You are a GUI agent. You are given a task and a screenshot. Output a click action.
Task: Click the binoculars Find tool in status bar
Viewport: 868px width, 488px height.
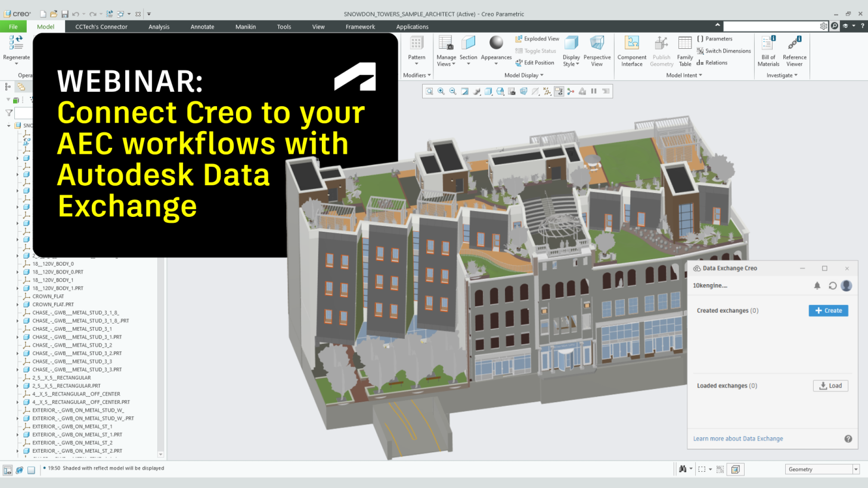click(683, 469)
